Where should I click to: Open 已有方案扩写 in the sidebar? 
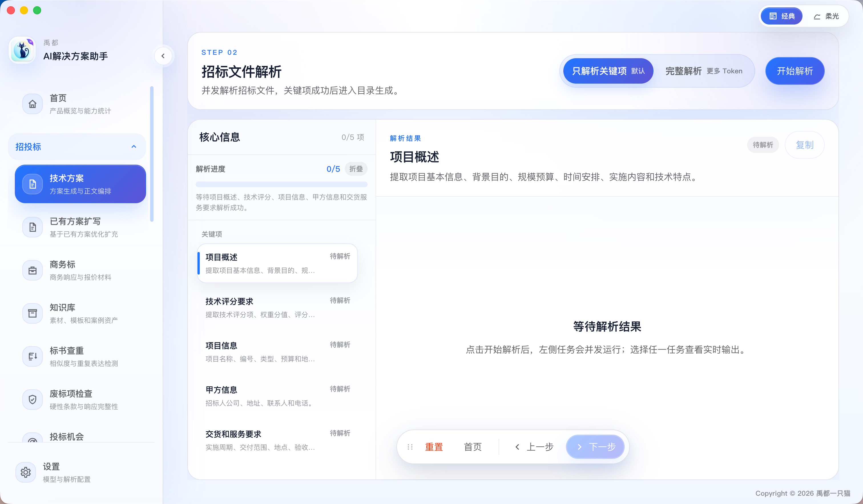tap(80, 227)
